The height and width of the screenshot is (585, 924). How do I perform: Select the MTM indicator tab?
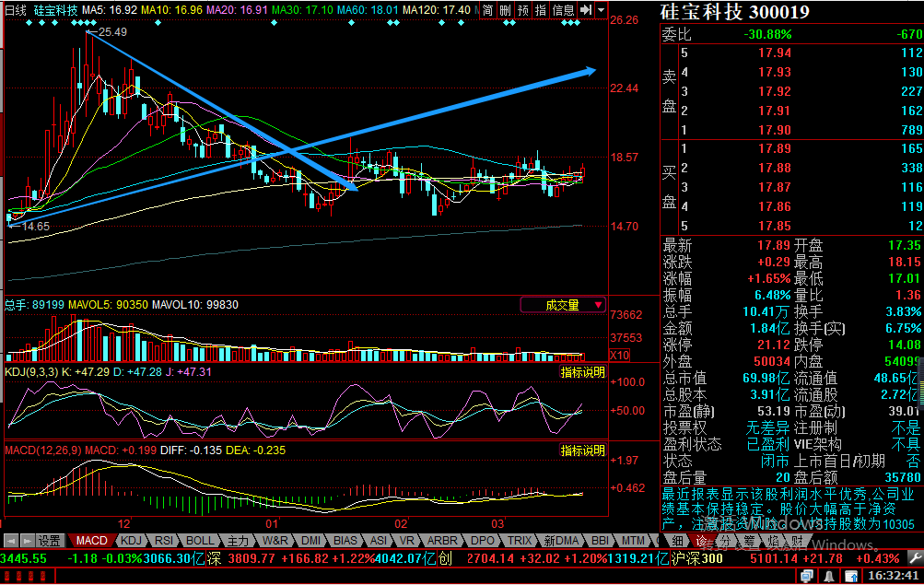tap(633, 540)
